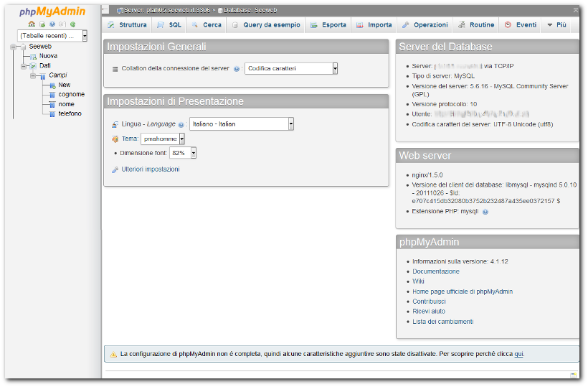Click the green reload navigation icon
Image resolution: width=588 pixels, height=387 pixels.
72,24
